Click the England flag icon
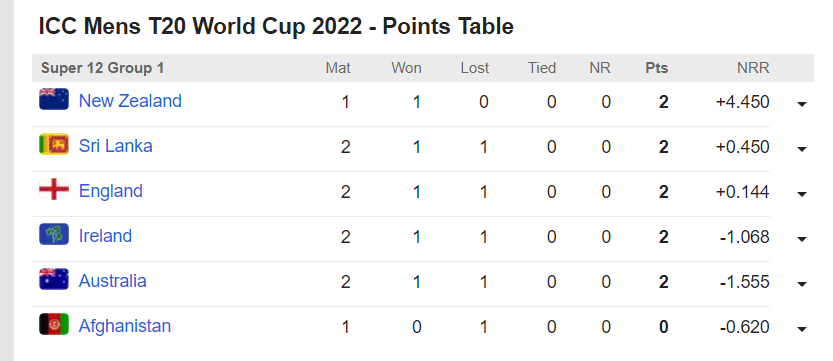833x361 pixels. click(54, 190)
